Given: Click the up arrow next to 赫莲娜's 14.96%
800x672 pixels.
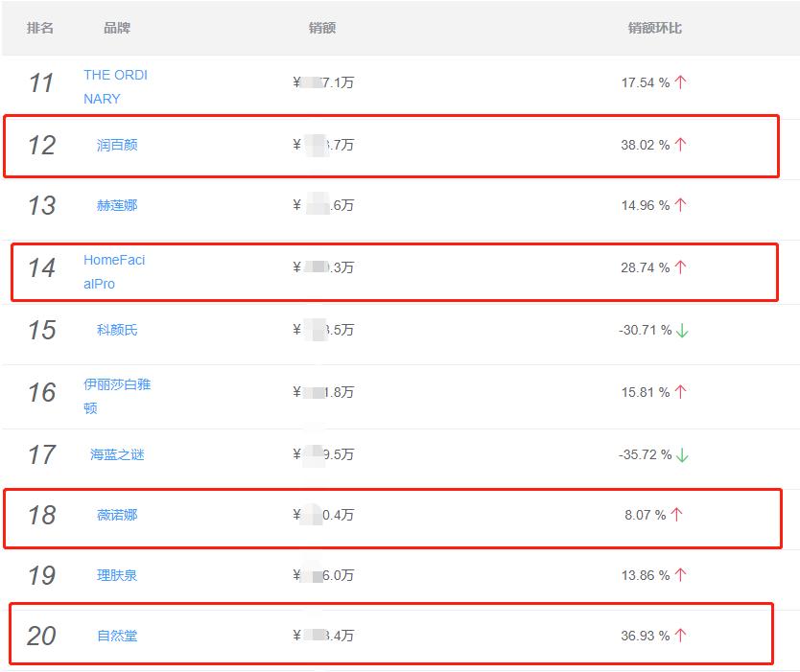Looking at the screenshot, I should (679, 204).
